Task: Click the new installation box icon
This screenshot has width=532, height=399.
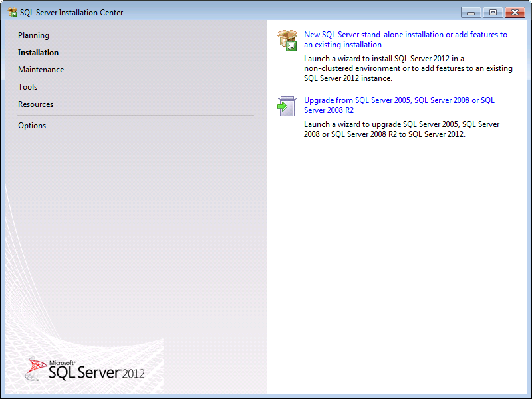Action: 287,40
